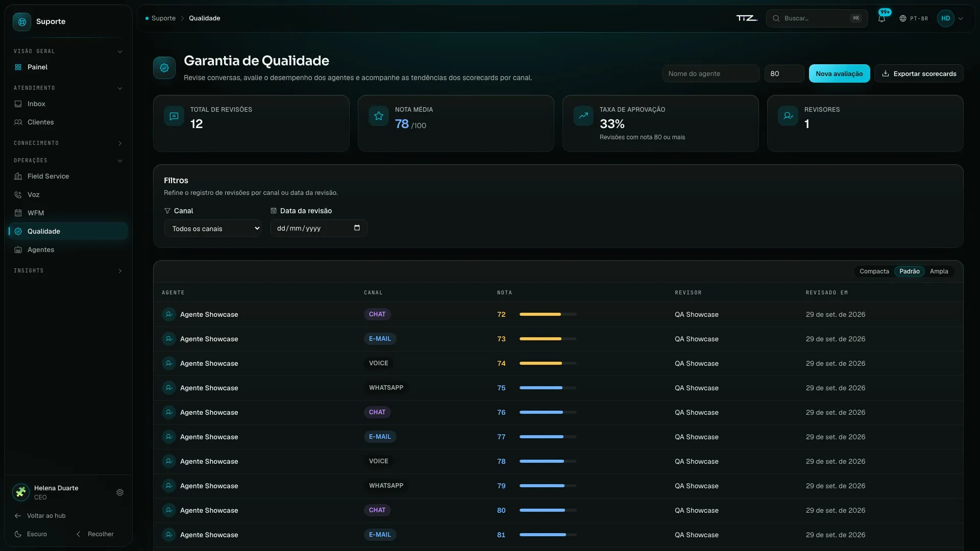Click QA Showcase in score 78 row
The image size is (980, 551).
696,462
